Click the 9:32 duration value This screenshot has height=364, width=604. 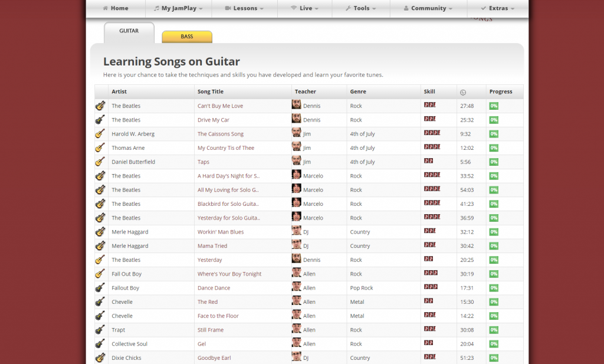coord(465,134)
